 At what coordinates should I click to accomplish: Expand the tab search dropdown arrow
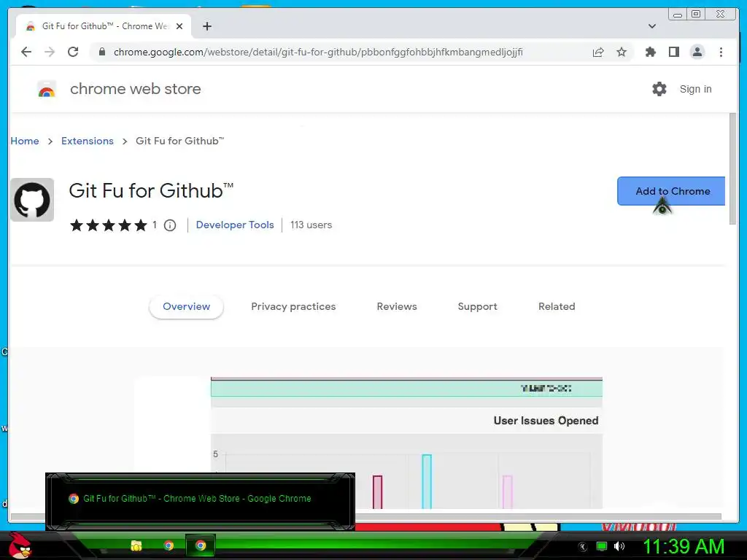click(652, 26)
